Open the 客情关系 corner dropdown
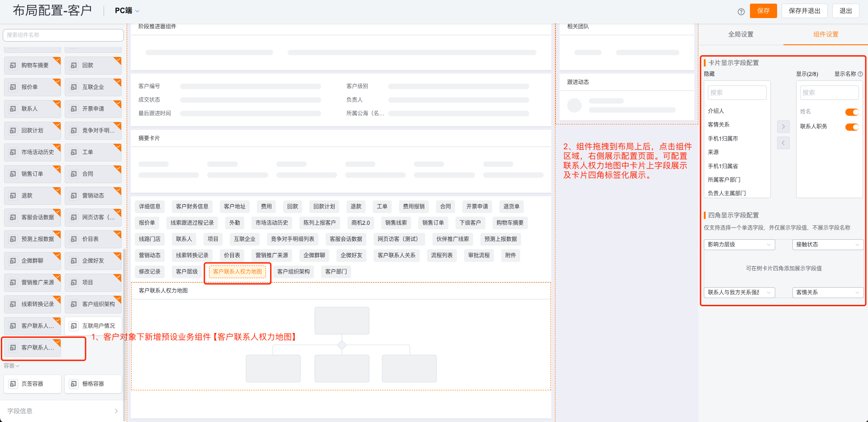Image resolution: width=868 pixels, height=422 pixels. 828,293
